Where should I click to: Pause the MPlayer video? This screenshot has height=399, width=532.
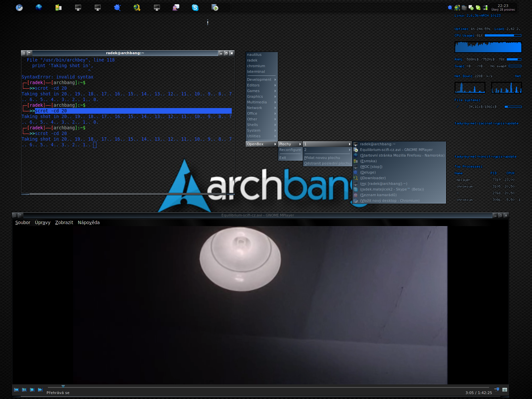pos(24,390)
